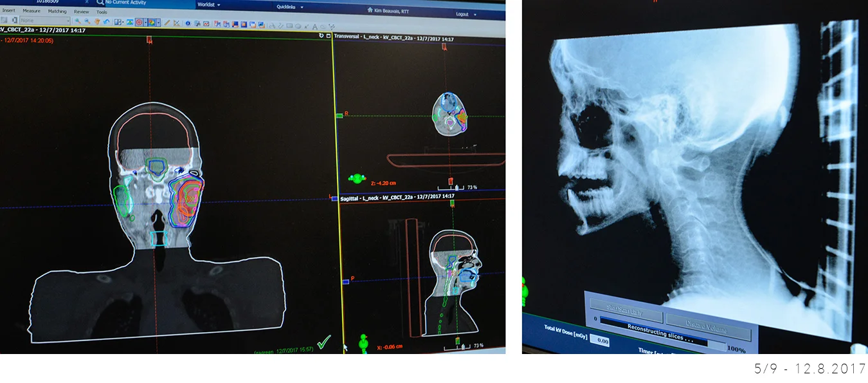Click the Z: -4.20 cm readout
Screen dimensions: 868x383
[x=383, y=183]
